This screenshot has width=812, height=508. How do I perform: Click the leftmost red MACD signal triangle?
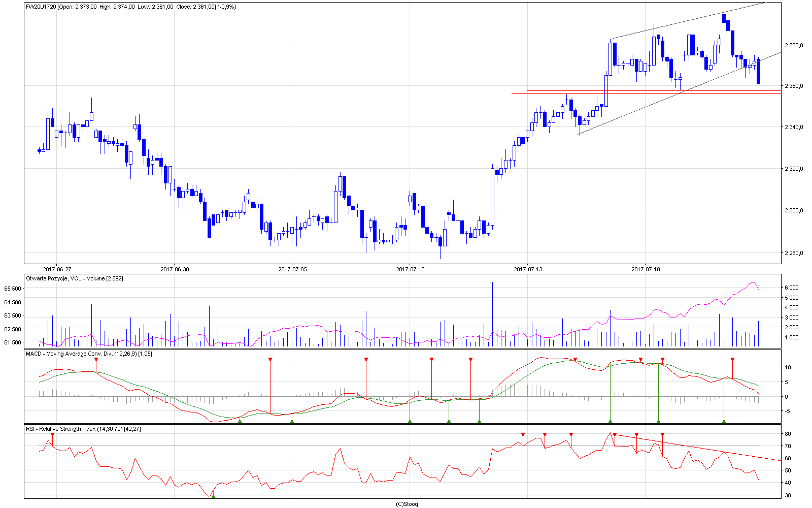(96, 360)
